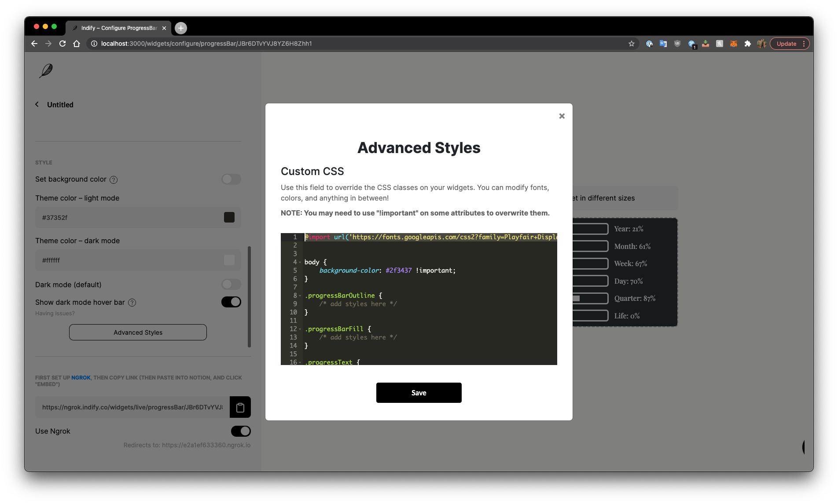
Task: Copy the ngrok widget link via clipboard icon
Action: click(240, 407)
